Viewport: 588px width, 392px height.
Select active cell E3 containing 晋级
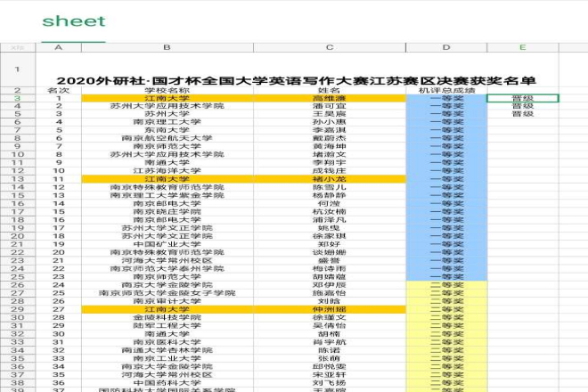[523, 98]
